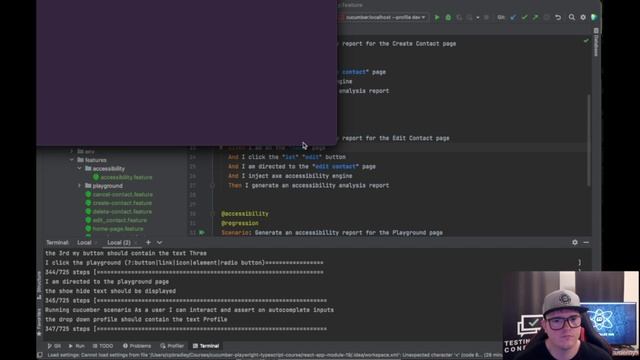Click the 'Then I generate an accessibility analysis report' line

[309, 185]
